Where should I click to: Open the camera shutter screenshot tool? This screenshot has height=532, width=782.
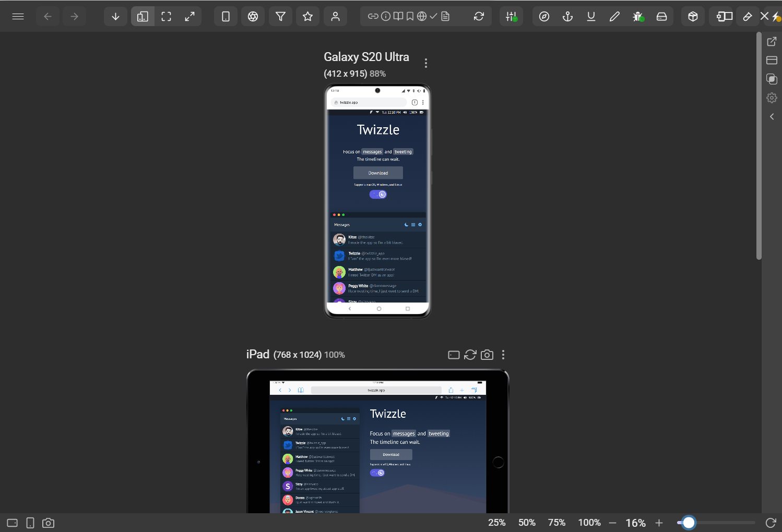pyautogui.click(x=253, y=16)
